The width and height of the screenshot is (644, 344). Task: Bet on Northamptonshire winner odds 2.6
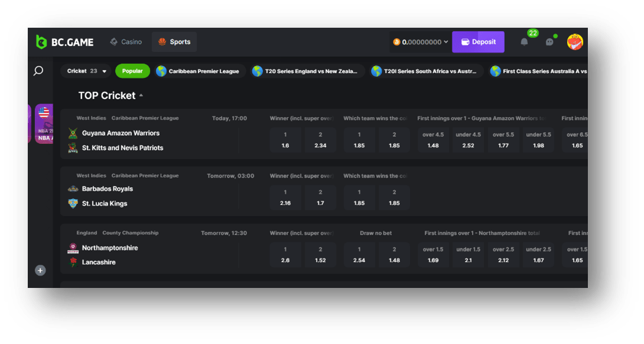pos(285,255)
